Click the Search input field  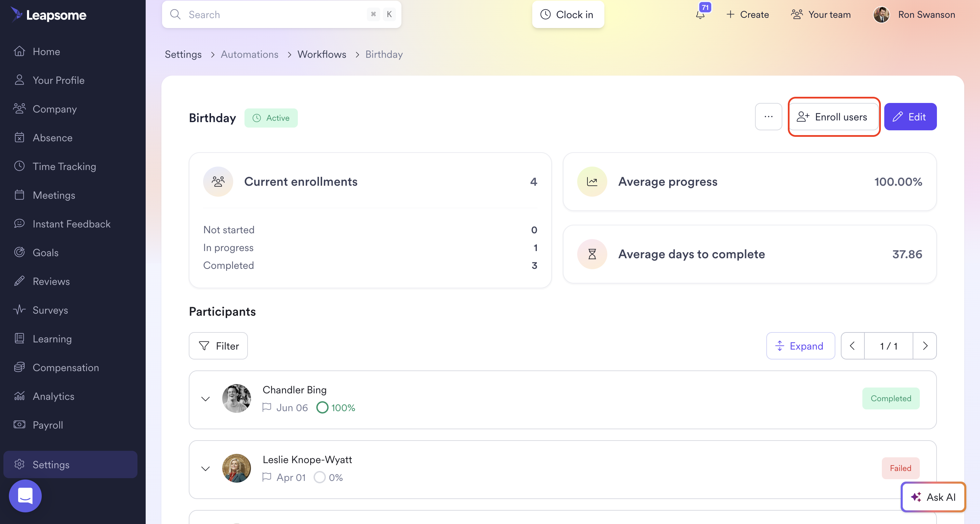[x=274, y=14]
